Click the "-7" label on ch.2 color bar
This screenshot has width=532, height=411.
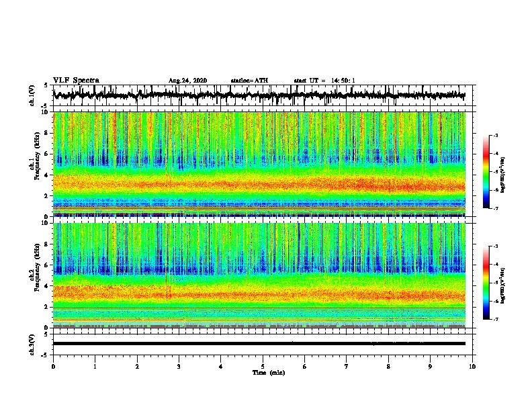tap(496, 319)
